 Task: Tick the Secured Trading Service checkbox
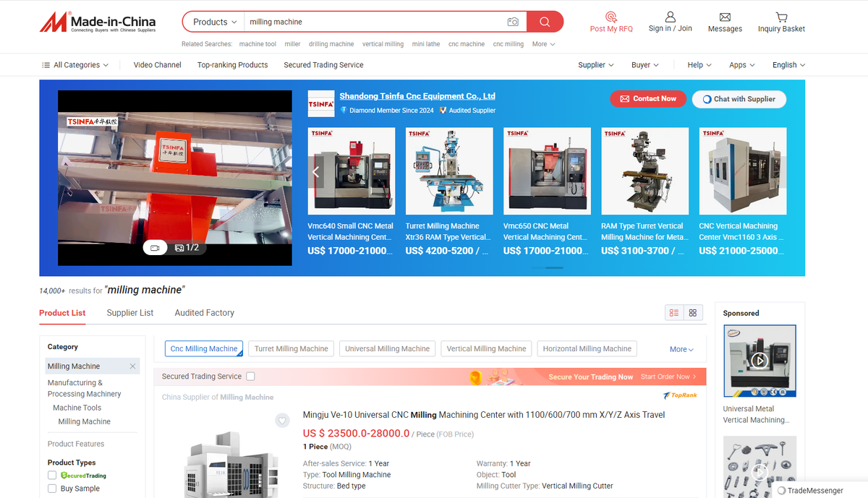[250, 377]
